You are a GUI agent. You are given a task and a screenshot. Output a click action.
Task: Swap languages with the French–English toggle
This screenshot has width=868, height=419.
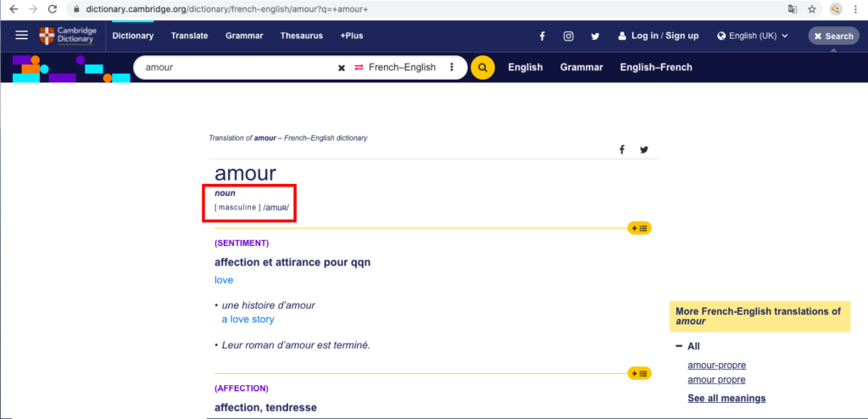click(395, 68)
